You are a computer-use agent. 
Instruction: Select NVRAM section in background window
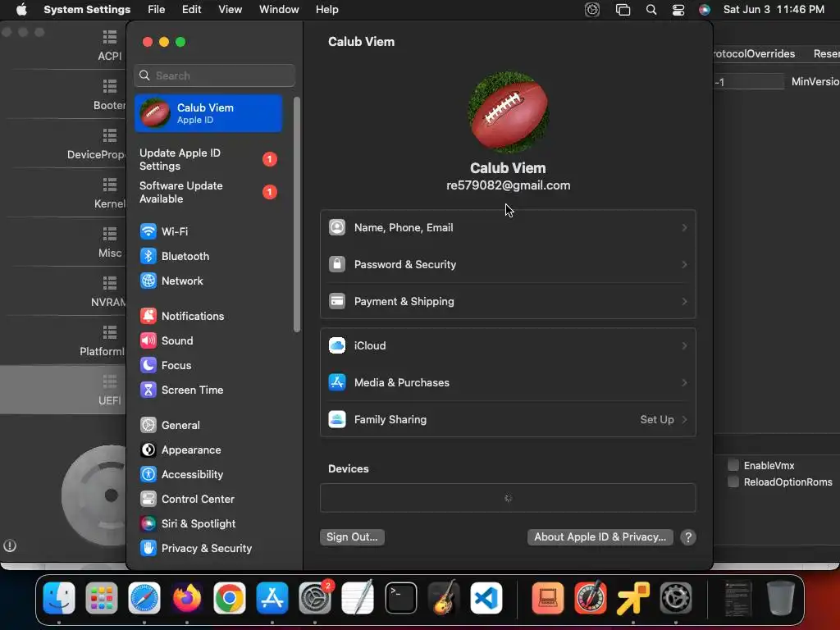pos(109,292)
